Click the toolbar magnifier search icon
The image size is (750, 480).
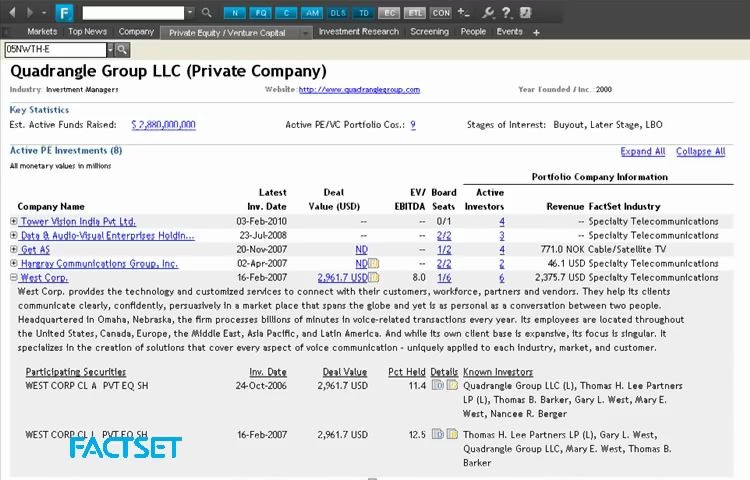pos(207,12)
